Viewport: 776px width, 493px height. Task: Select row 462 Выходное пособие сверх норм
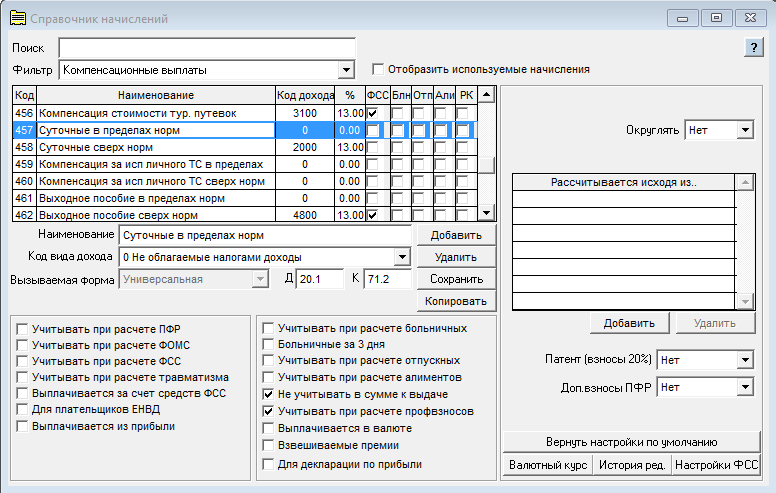(x=245, y=215)
